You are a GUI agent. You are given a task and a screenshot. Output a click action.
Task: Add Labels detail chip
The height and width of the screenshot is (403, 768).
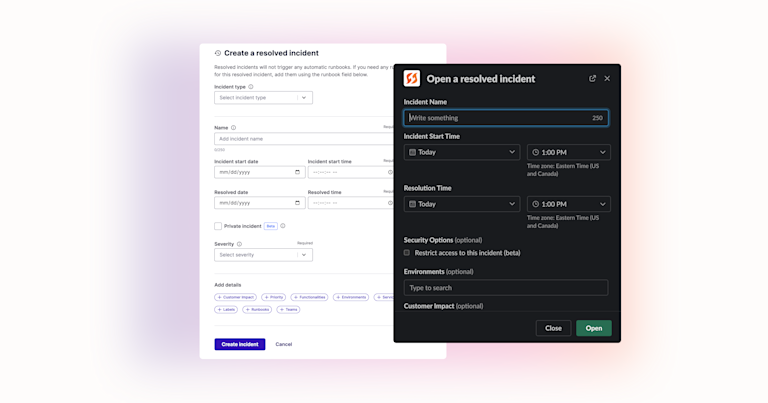pyautogui.click(x=226, y=309)
